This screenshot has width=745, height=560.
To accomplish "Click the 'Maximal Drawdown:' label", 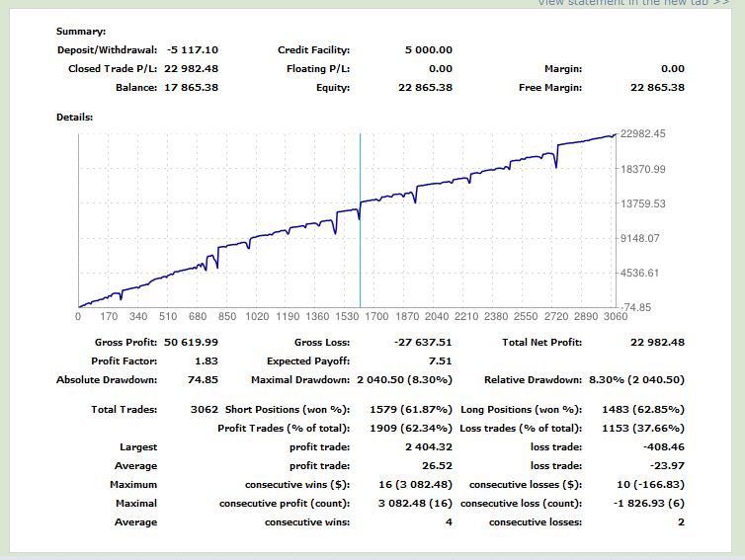I will [x=300, y=380].
